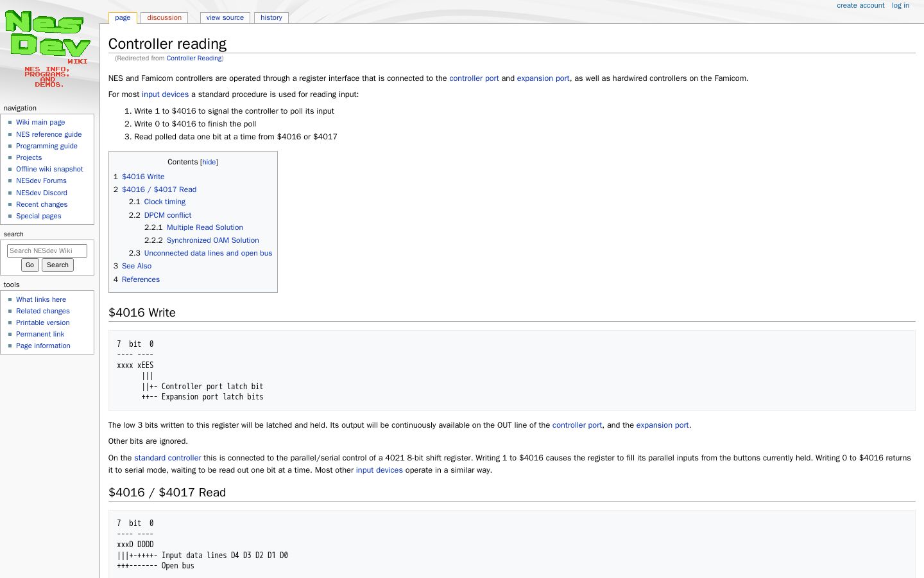The width and height of the screenshot is (924, 578).
Task: Click the $4016 Write section heading
Action: click(x=142, y=313)
